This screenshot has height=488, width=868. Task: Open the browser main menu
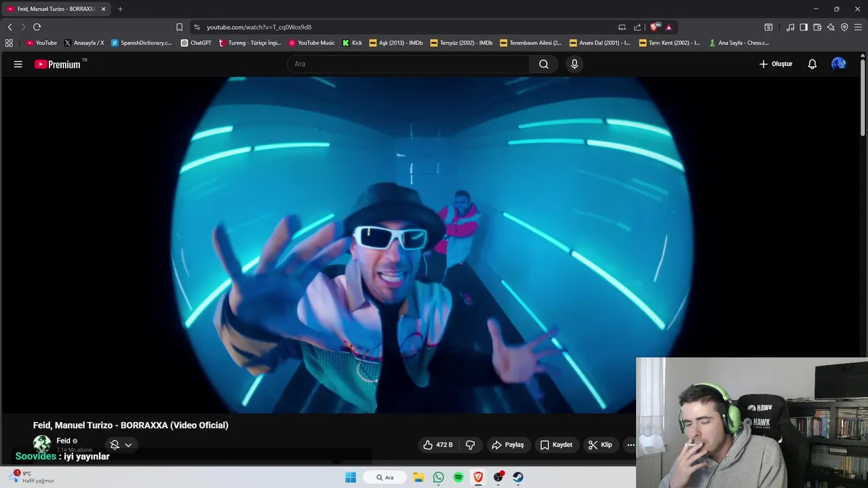click(858, 27)
